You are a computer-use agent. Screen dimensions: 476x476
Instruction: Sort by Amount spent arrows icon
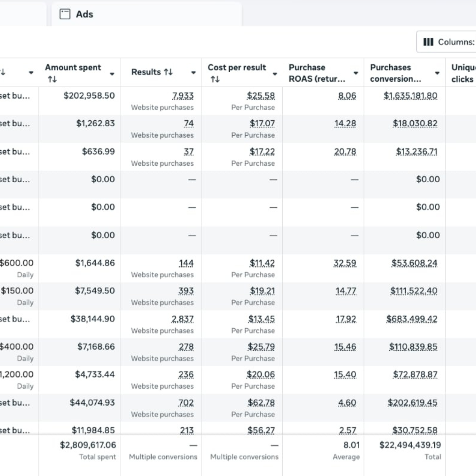point(52,79)
